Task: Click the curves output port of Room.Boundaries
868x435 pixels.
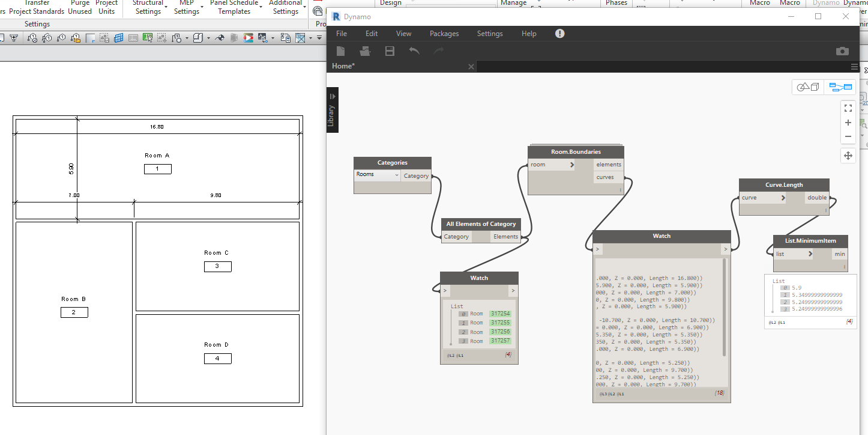Action: point(609,177)
